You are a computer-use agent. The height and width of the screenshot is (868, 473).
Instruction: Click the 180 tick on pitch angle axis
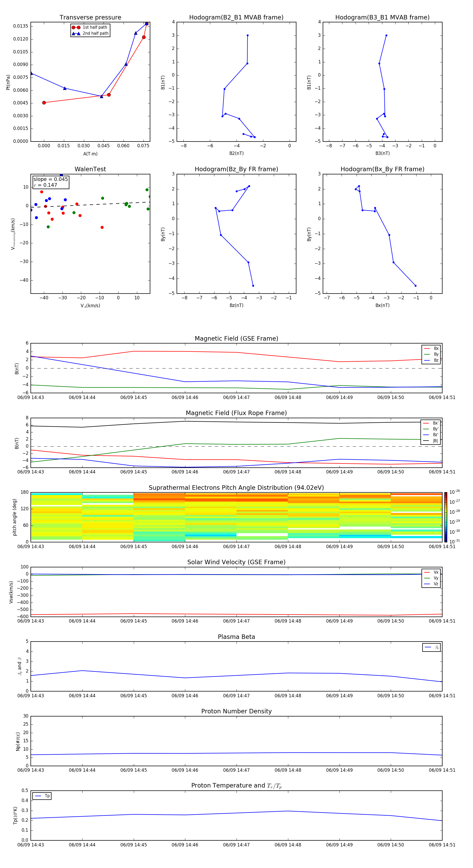(x=25, y=492)
